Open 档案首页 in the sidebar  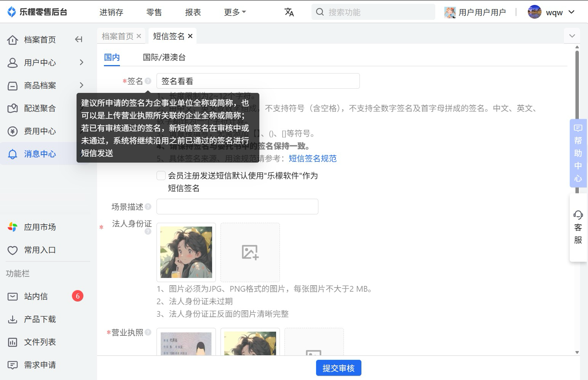tap(40, 40)
